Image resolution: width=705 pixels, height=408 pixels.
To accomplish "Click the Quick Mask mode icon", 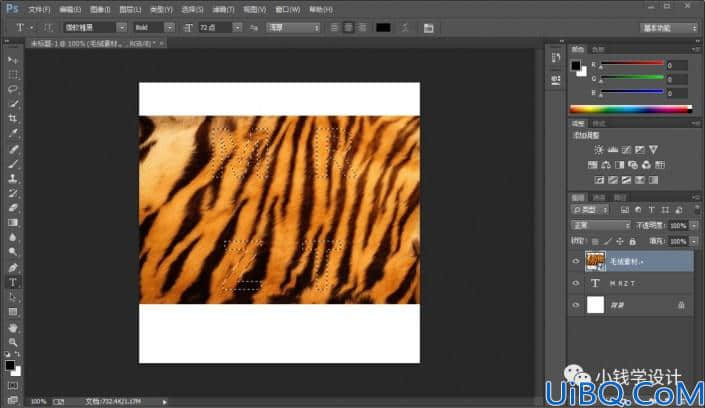I will [13, 386].
